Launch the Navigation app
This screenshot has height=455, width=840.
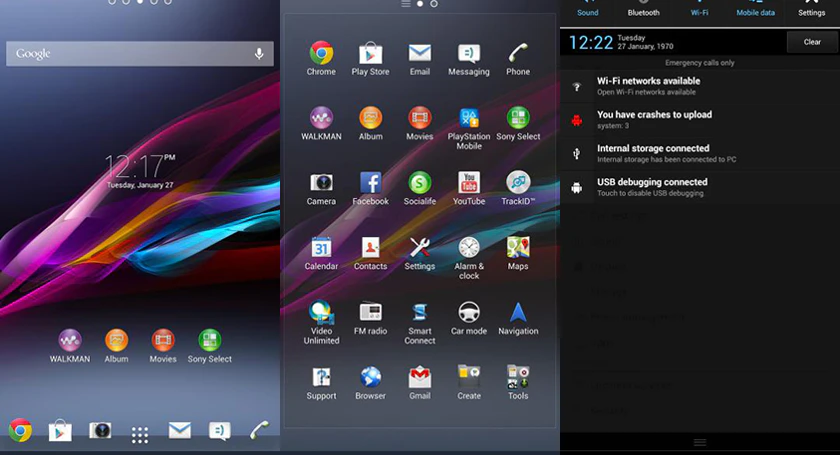[518, 317]
